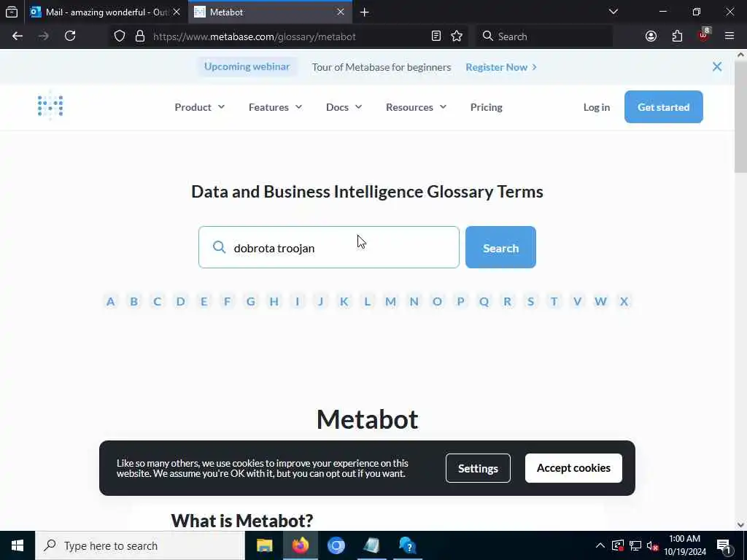Expand the Product menu

[199, 107]
